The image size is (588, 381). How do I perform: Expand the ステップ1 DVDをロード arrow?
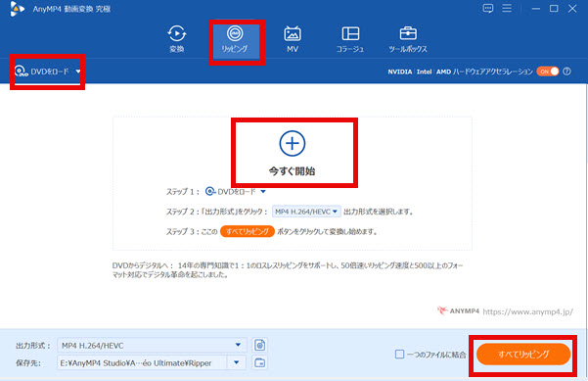(263, 192)
